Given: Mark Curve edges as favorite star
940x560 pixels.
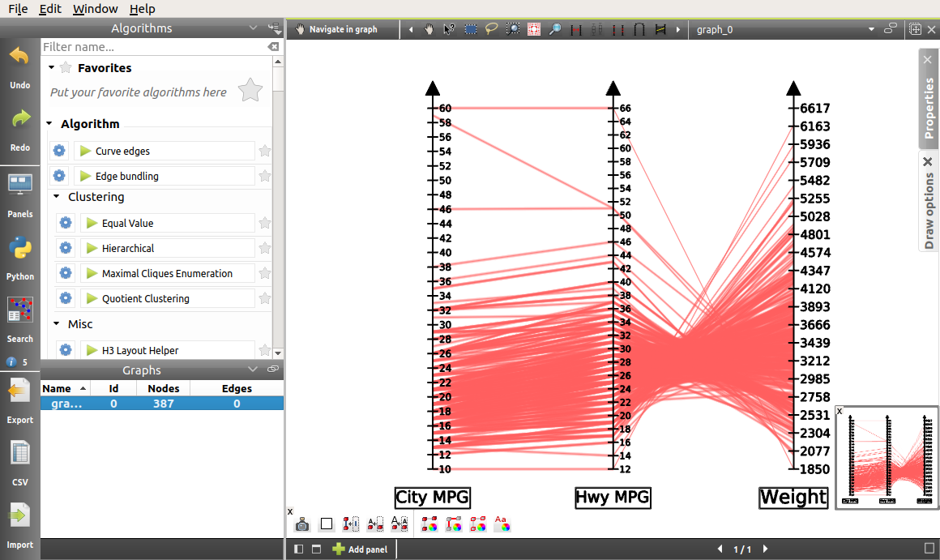Looking at the screenshot, I should click(264, 151).
